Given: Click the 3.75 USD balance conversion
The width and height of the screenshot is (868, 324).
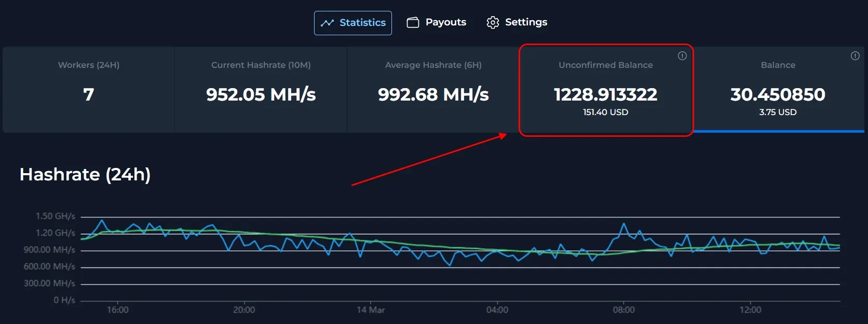Looking at the screenshot, I should (x=778, y=112).
